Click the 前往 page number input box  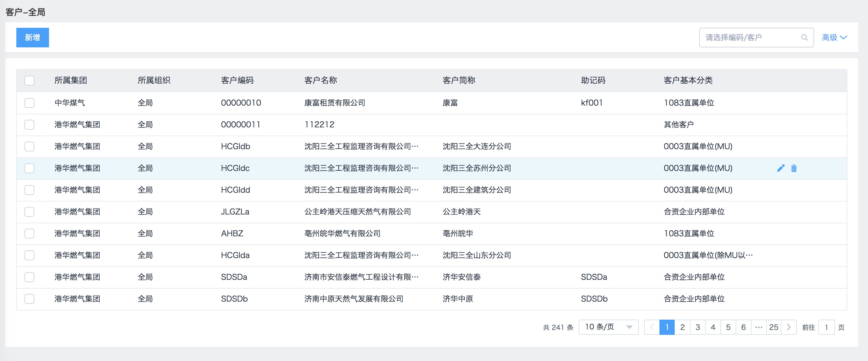(826, 327)
